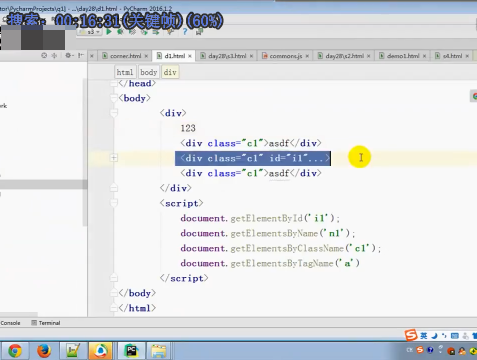Open Sogou soft keyboard icon

[x=455, y=336]
